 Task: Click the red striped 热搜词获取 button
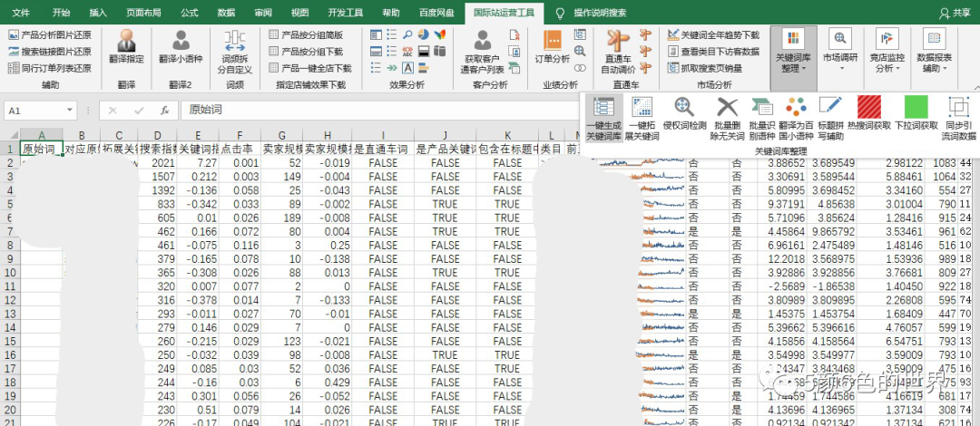point(868,113)
